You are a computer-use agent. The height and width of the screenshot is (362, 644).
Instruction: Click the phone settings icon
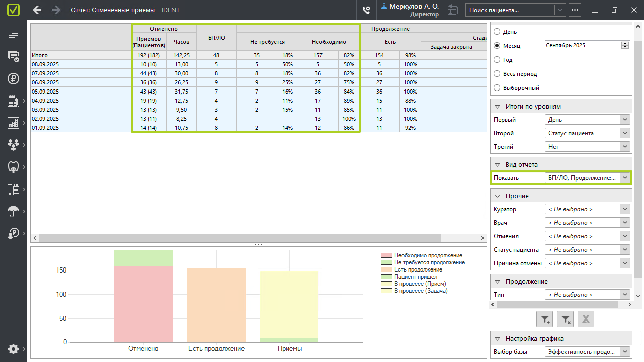(366, 10)
